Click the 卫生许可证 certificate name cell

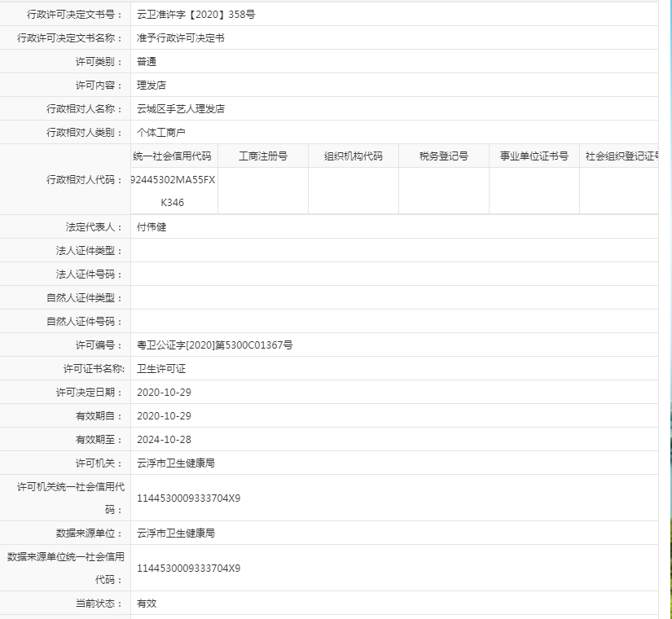160,367
